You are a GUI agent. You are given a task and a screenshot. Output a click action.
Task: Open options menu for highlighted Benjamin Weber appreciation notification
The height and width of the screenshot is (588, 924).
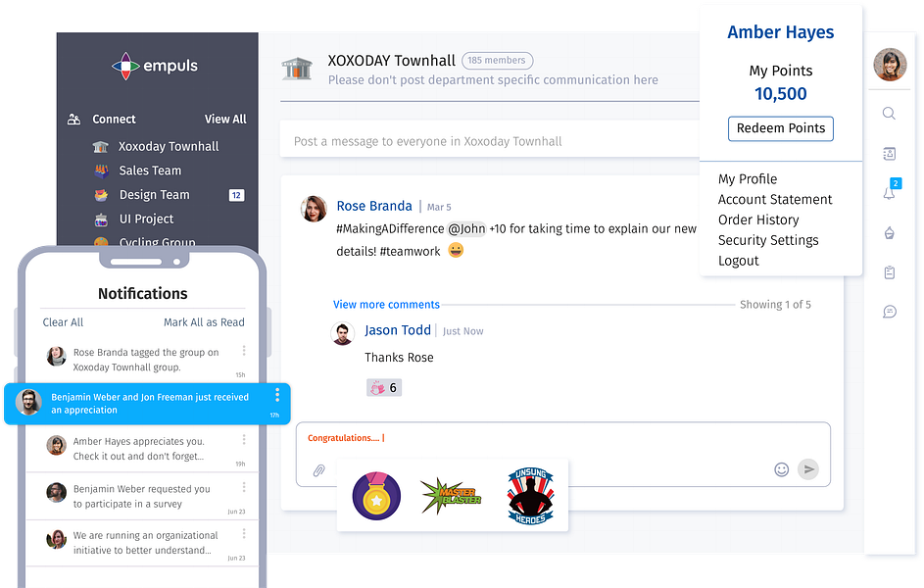[x=277, y=395]
